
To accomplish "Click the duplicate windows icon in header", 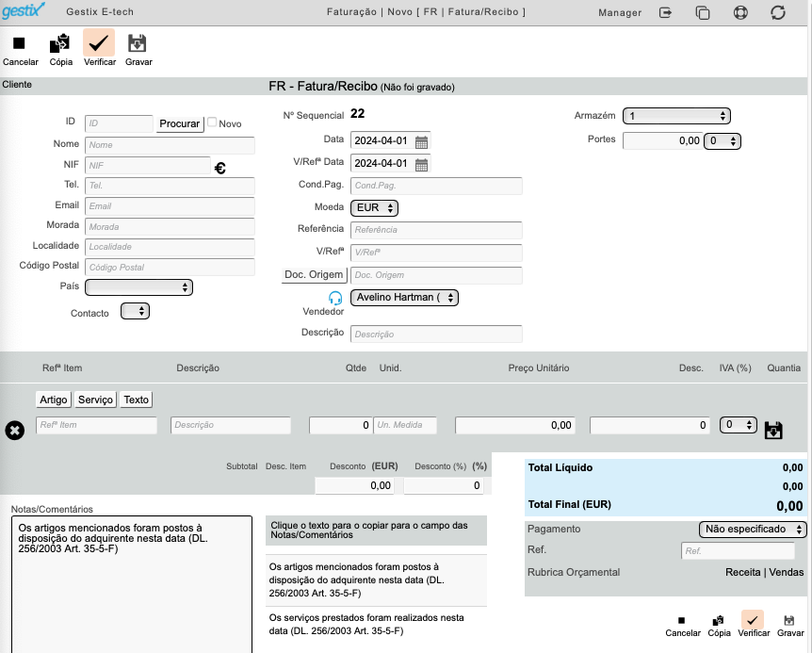I will point(702,12).
